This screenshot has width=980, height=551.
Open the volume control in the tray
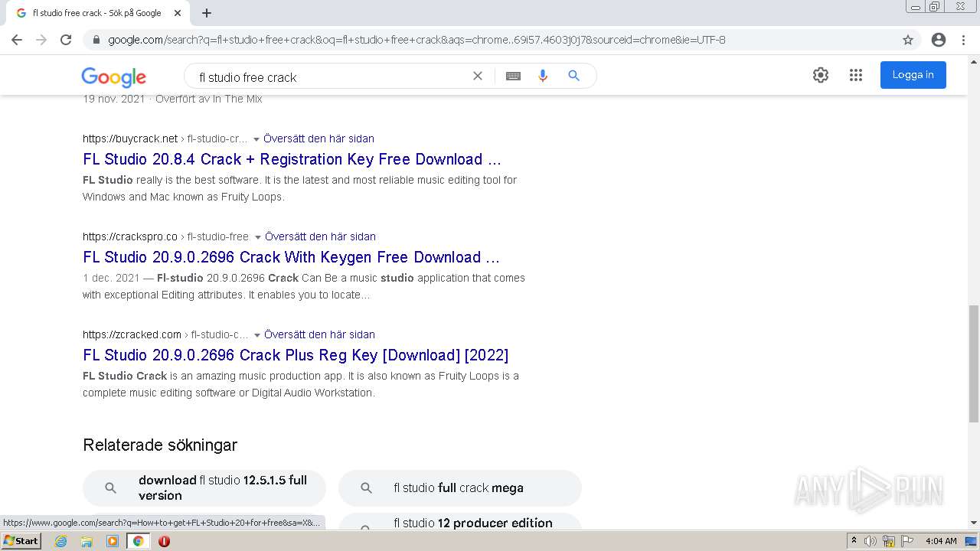(871, 541)
